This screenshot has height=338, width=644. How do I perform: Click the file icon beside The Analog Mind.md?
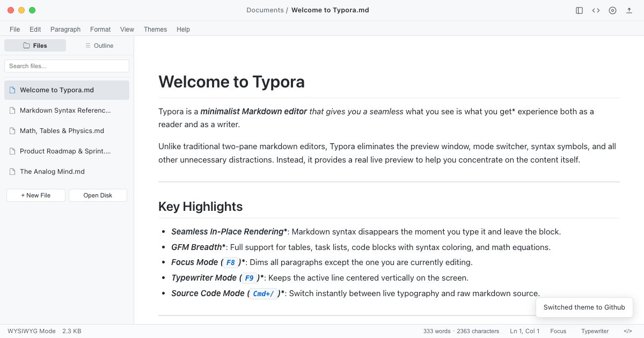coord(12,172)
